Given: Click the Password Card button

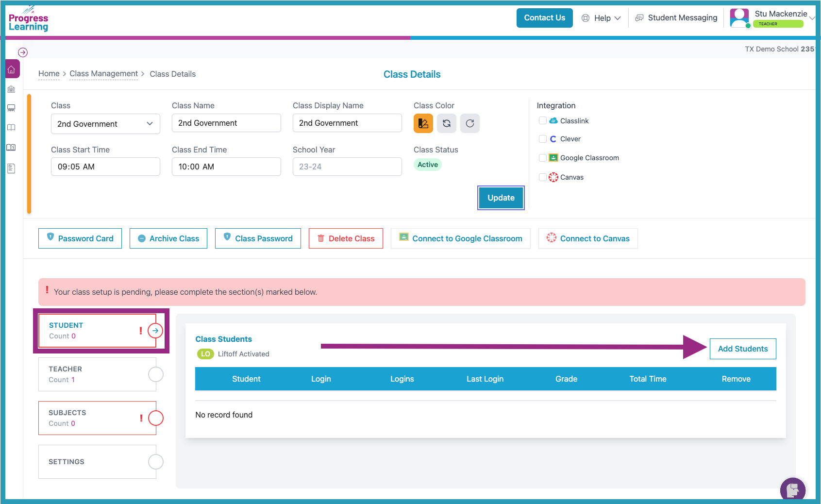Looking at the screenshot, I should coord(80,238).
